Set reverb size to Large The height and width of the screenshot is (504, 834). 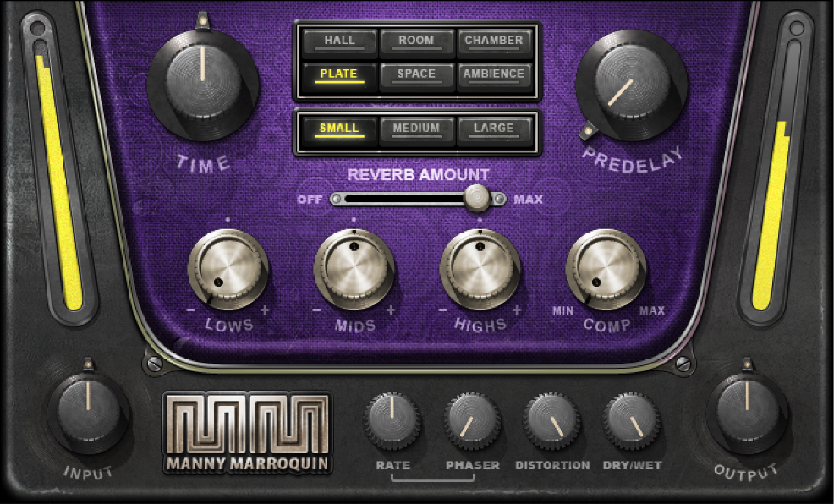[x=494, y=129]
